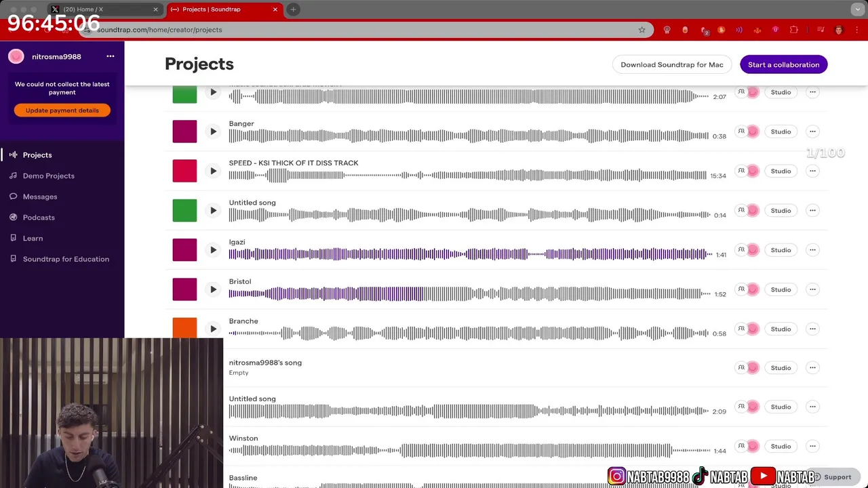The image size is (868, 488).
Task: Open Banger in Studio
Action: point(781,131)
